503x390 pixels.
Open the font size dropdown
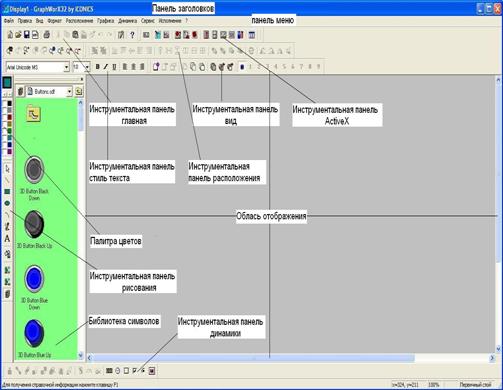[x=87, y=67]
